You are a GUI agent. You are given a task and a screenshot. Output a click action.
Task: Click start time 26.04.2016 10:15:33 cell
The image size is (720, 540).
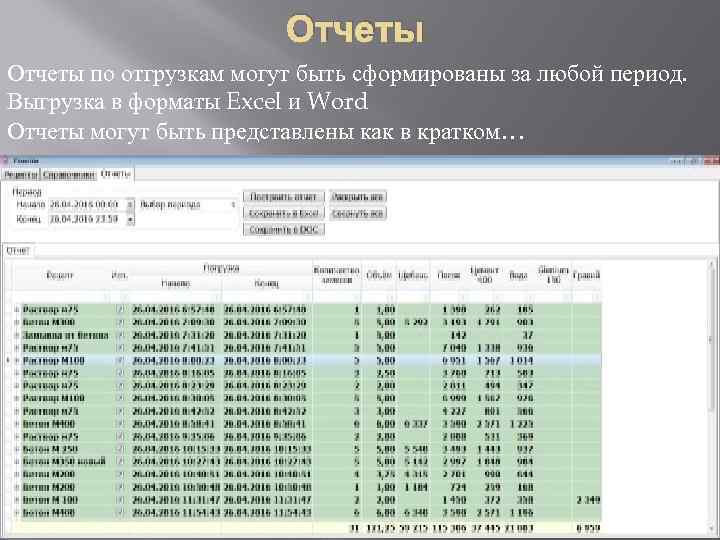tap(176, 449)
